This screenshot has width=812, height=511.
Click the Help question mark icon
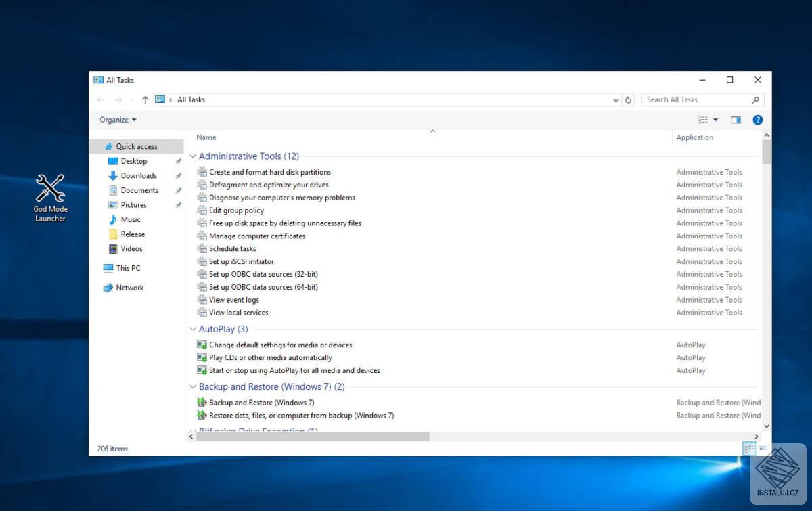pos(757,120)
